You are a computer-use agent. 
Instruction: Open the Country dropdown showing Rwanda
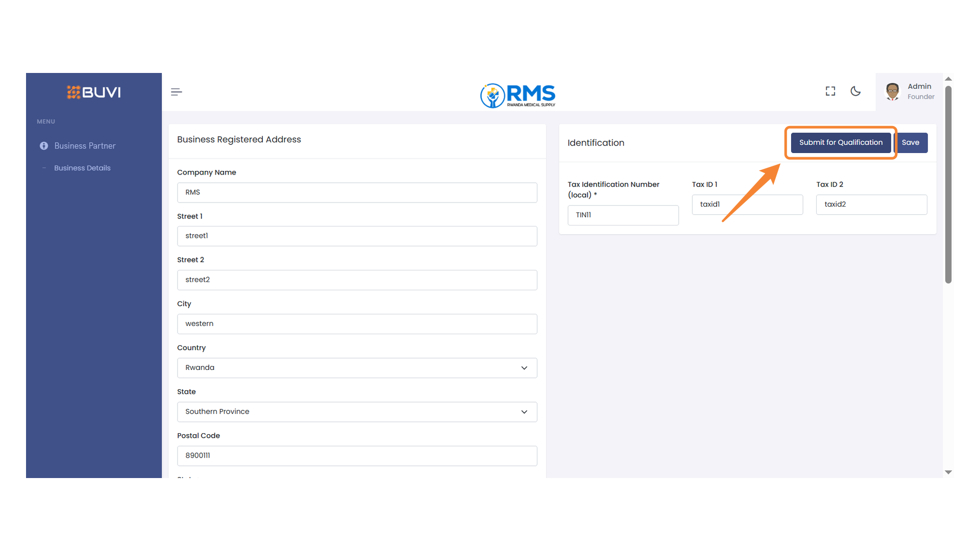click(357, 368)
